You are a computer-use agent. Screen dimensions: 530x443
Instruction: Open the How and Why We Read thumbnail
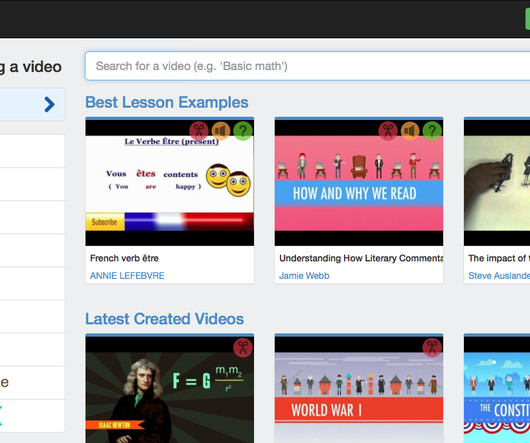click(x=359, y=182)
